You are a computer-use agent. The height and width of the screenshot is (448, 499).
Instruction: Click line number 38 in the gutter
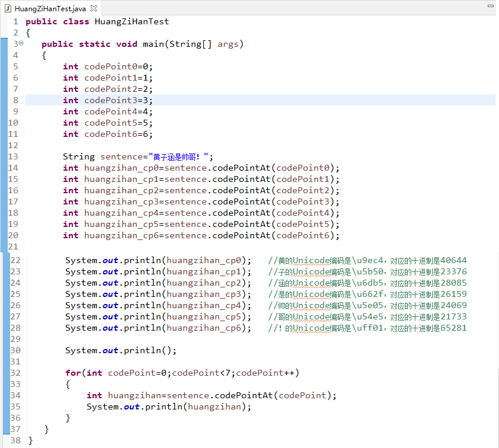(x=15, y=440)
